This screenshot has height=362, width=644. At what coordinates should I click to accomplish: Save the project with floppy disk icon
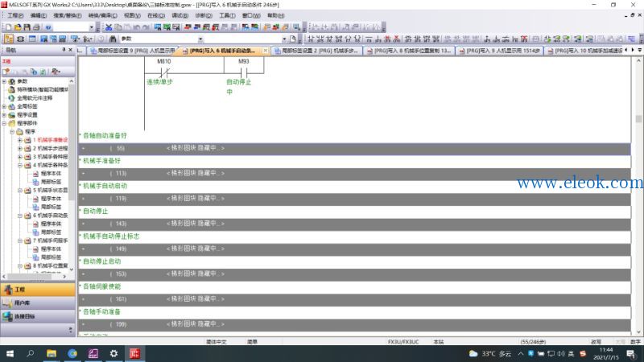pyautogui.click(x=27, y=27)
